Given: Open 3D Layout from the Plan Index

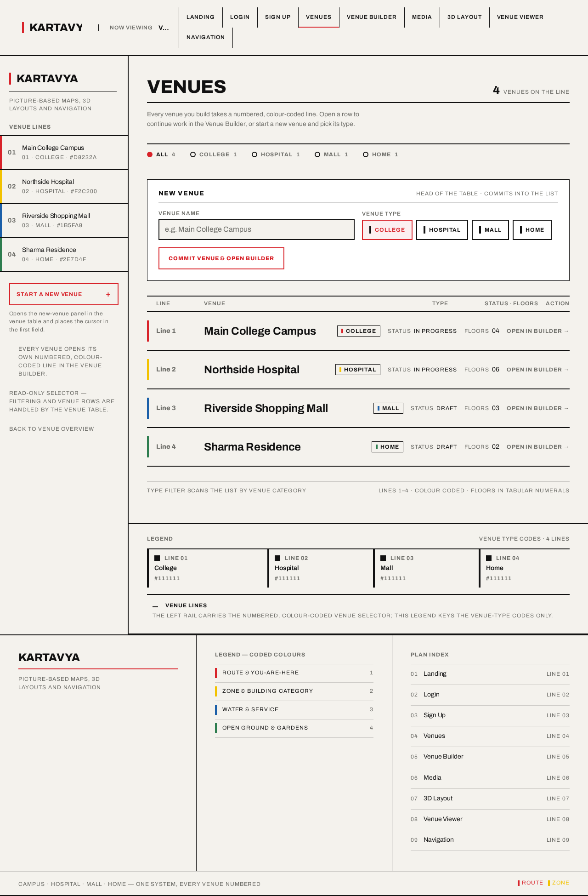Looking at the screenshot, I should (490, 799).
